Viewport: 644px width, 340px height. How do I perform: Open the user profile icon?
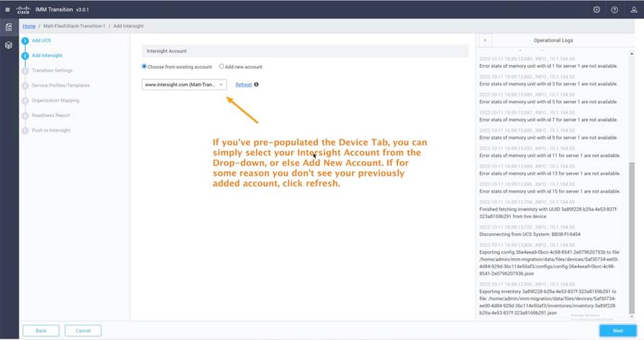tap(634, 10)
